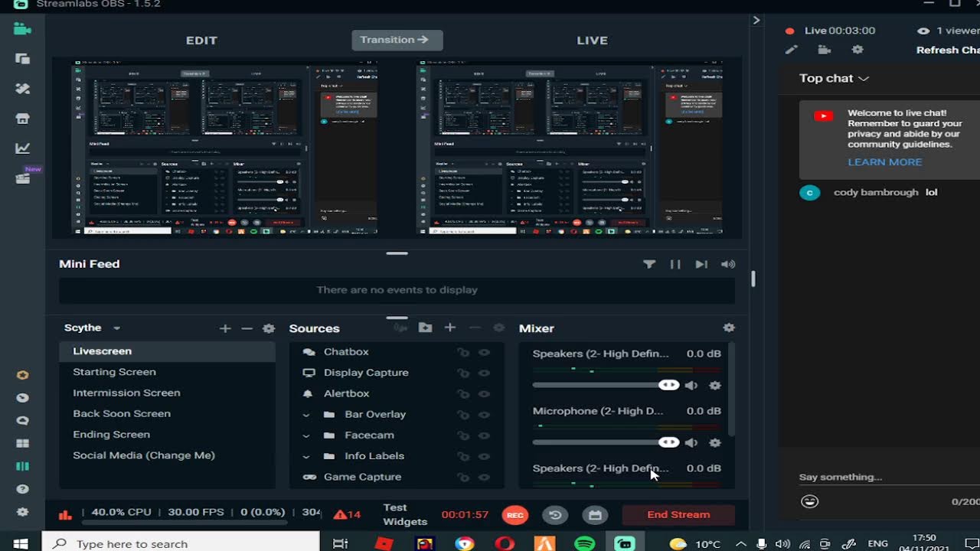
Task: Open performance stats bar chart icon
Action: 65,514
